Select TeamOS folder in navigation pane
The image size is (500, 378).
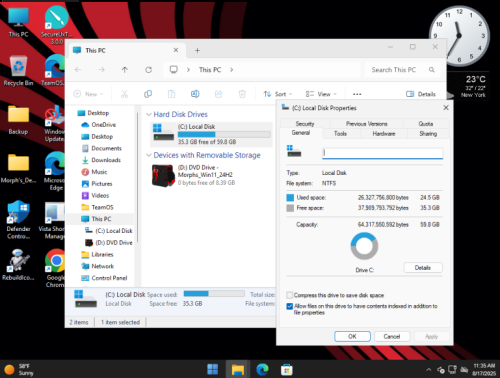[102, 207]
